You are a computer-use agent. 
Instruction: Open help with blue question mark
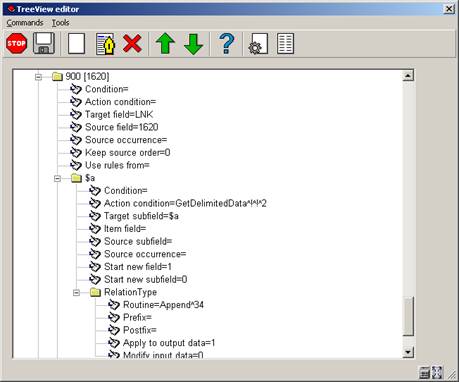coord(226,43)
